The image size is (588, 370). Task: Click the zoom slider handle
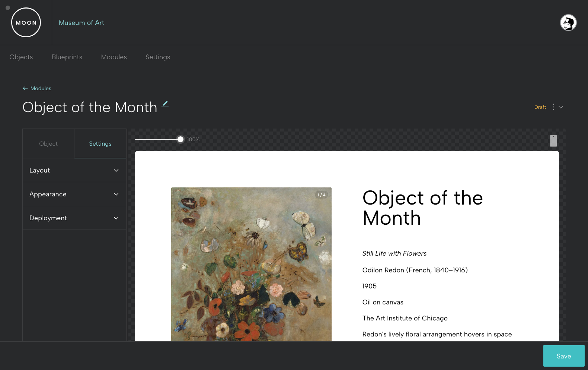point(180,139)
